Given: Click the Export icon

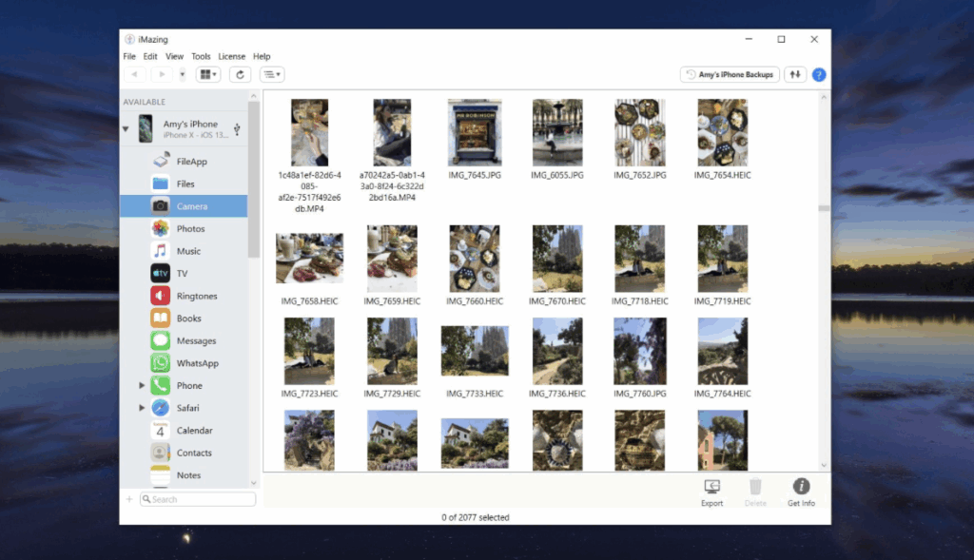Looking at the screenshot, I should 711,486.
